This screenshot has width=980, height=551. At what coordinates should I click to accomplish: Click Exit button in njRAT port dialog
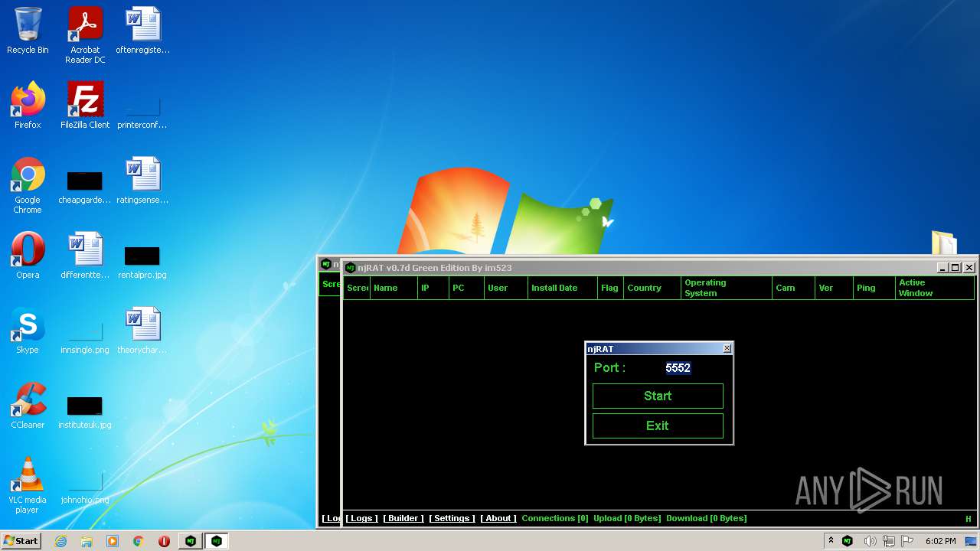tap(658, 425)
